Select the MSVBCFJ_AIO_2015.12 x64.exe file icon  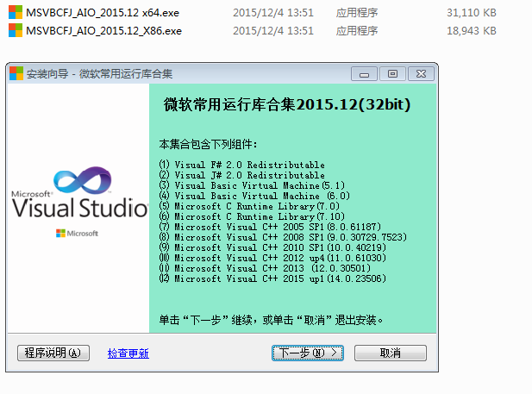(16, 12)
